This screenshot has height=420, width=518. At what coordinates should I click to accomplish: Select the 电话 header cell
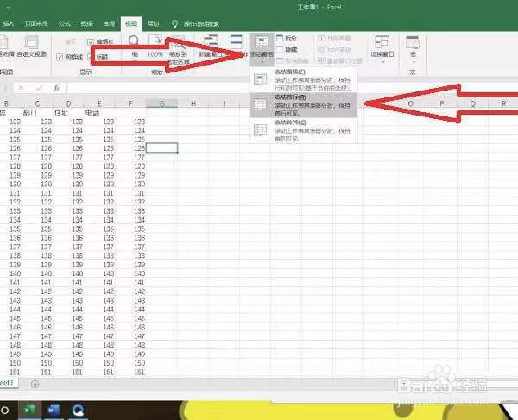coord(99,113)
